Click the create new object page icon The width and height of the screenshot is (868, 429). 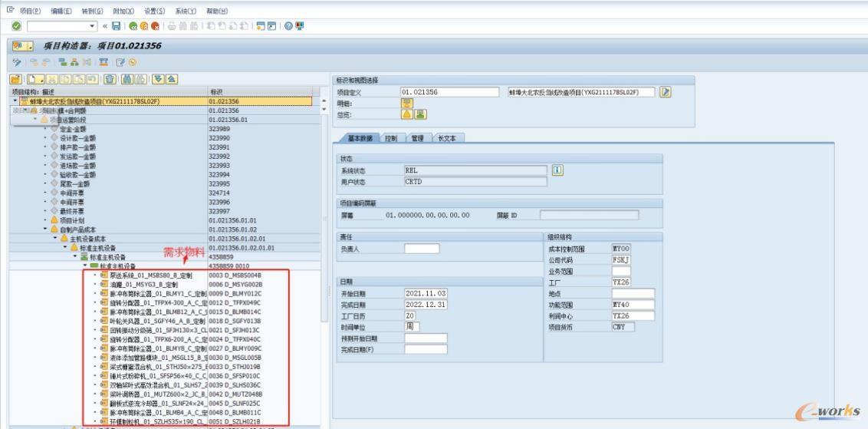click(35, 79)
